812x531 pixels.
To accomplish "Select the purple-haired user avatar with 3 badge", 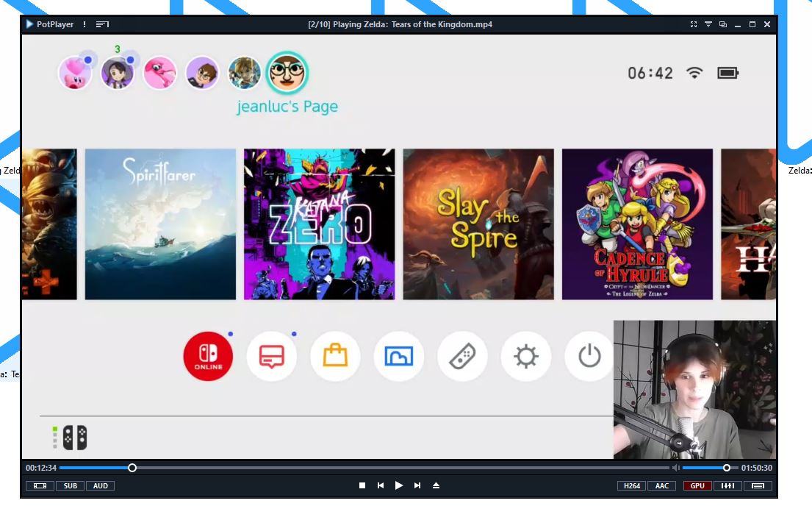I will 118,73.
